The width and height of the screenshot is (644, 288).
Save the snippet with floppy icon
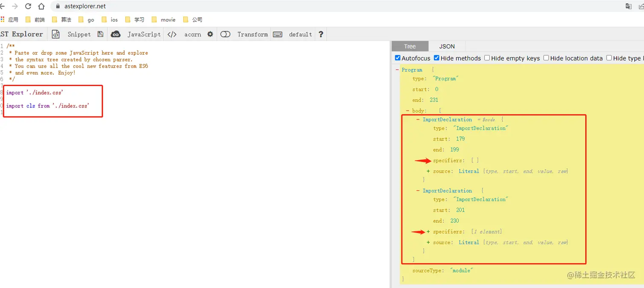coord(101,34)
